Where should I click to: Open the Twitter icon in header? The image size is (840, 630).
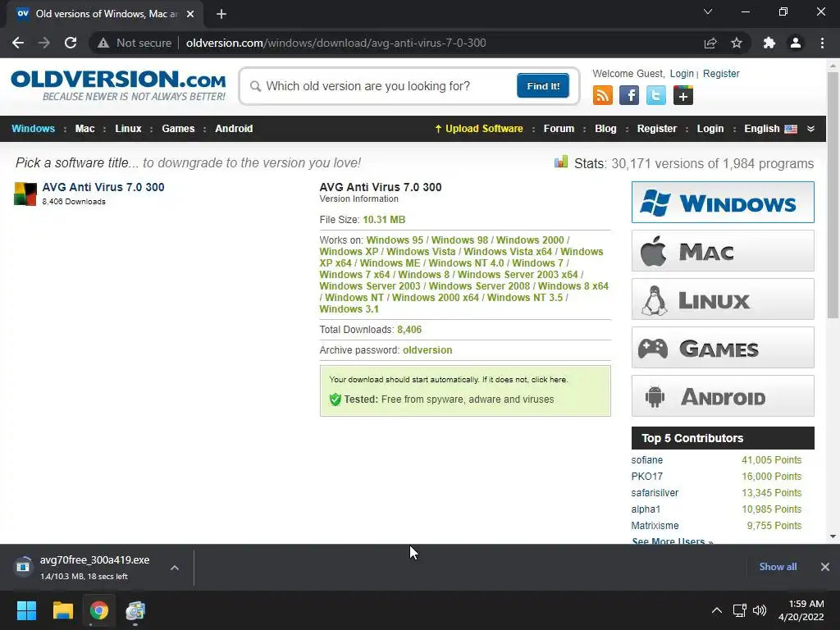pyautogui.click(x=655, y=95)
